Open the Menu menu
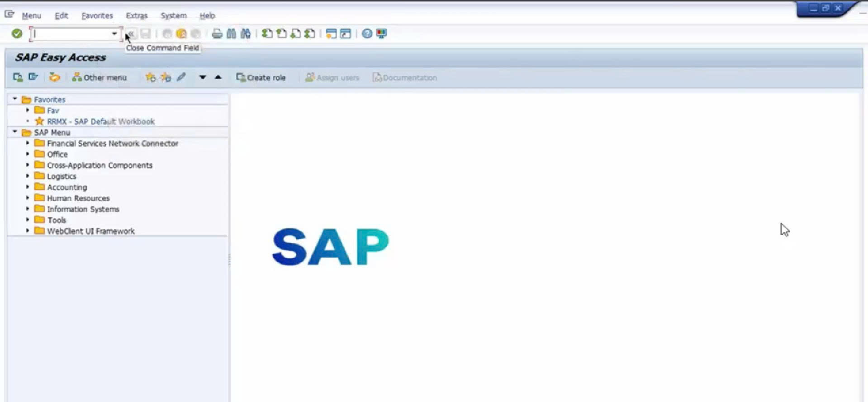 pyautogui.click(x=31, y=15)
